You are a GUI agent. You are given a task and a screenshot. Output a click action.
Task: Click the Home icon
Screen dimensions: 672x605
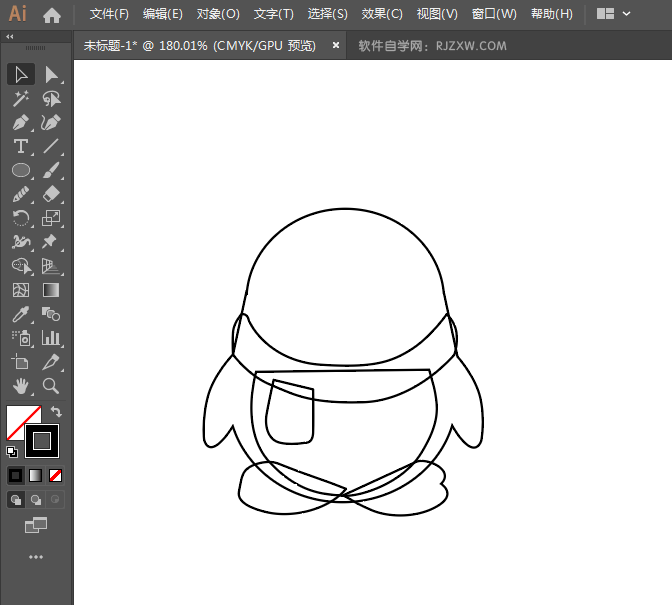tap(52, 14)
